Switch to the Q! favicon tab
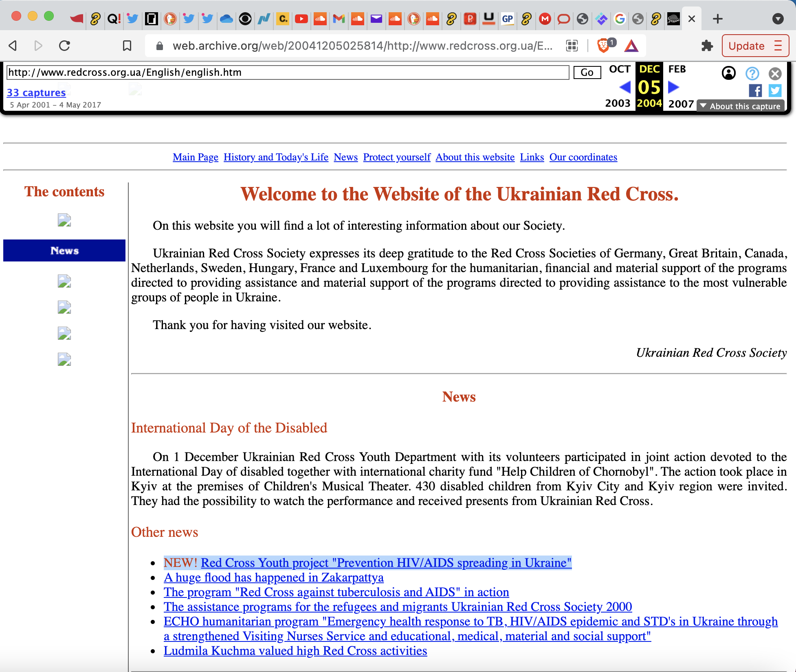Screen dimensions: 796x672 click(114, 19)
